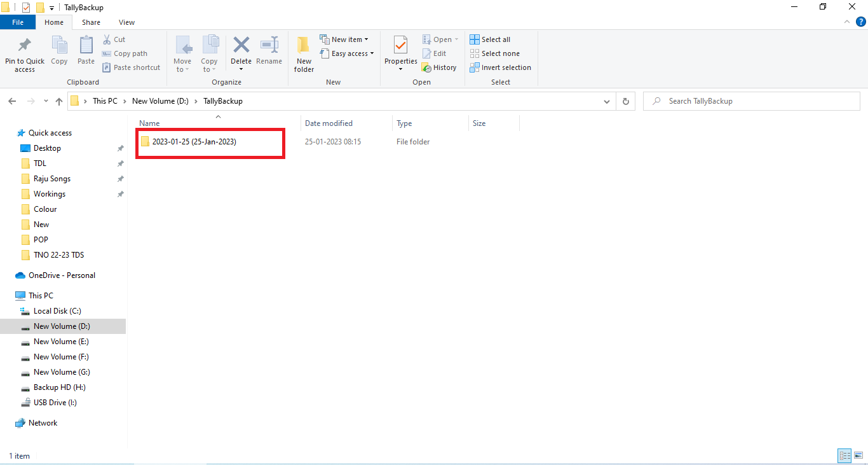Open the TDL pinned folder

point(41,163)
